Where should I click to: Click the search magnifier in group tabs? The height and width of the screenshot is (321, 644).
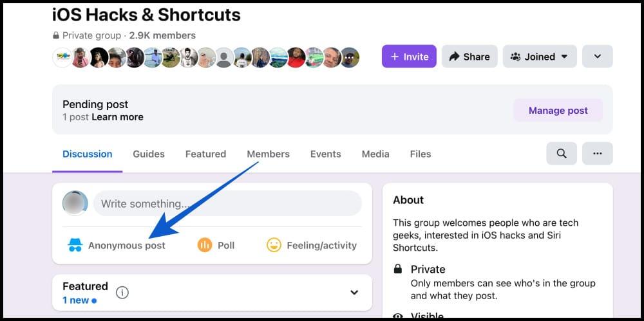562,154
